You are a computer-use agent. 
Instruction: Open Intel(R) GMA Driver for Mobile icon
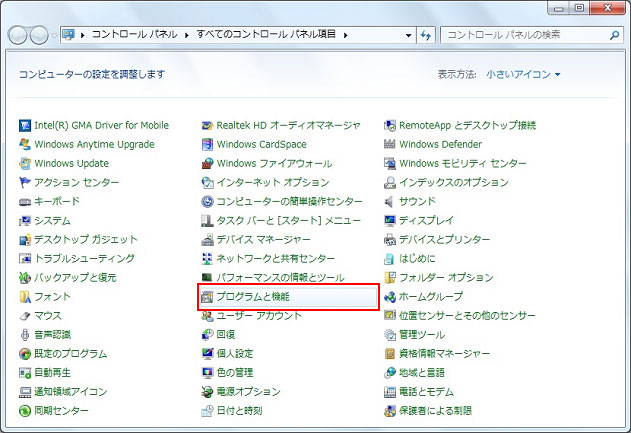pos(25,126)
